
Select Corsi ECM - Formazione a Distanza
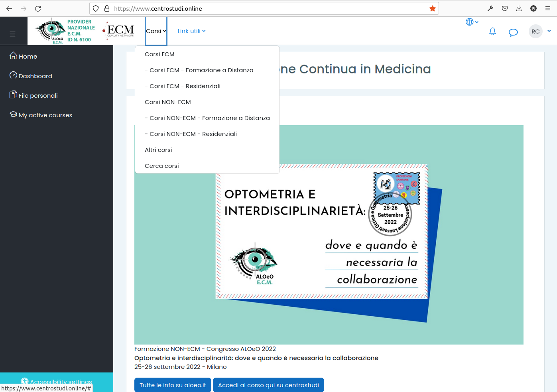click(x=207, y=70)
